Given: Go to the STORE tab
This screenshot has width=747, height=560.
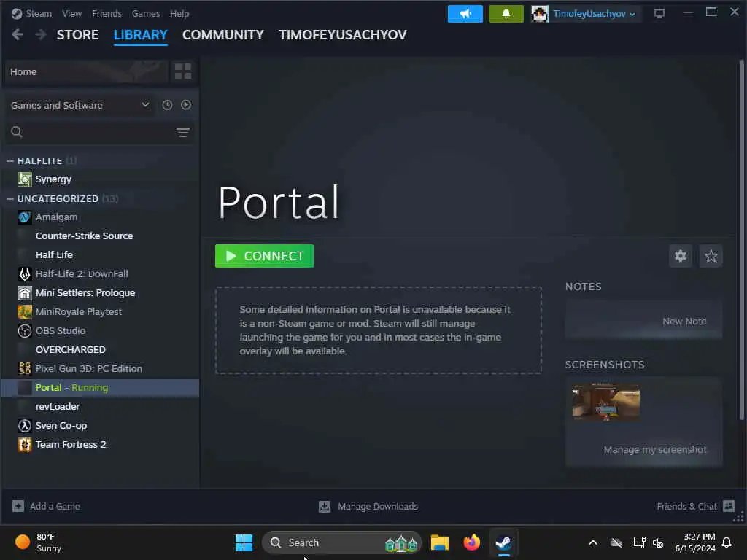Looking at the screenshot, I should [77, 35].
